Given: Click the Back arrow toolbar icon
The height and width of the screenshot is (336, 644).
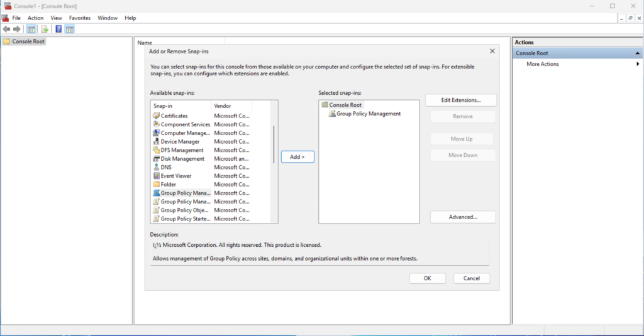Looking at the screenshot, I should pyautogui.click(x=6, y=29).
